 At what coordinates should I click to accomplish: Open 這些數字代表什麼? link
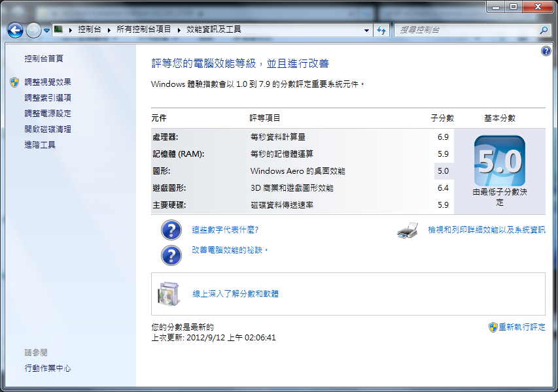point(225,230)
